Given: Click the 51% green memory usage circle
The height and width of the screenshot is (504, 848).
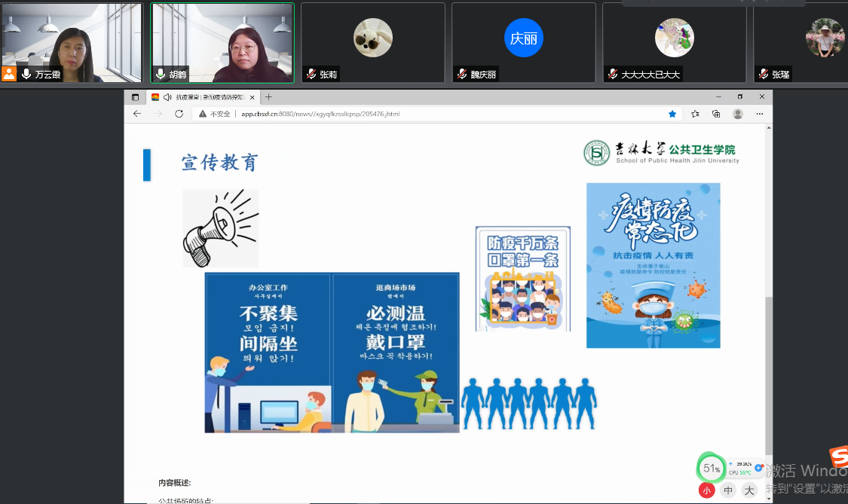Looking at the screenshot, I should (x=711, y=469).
